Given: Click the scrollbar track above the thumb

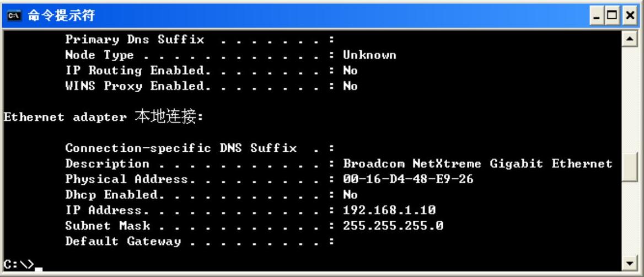Looking at the screenshot, I should pos(630,100).
